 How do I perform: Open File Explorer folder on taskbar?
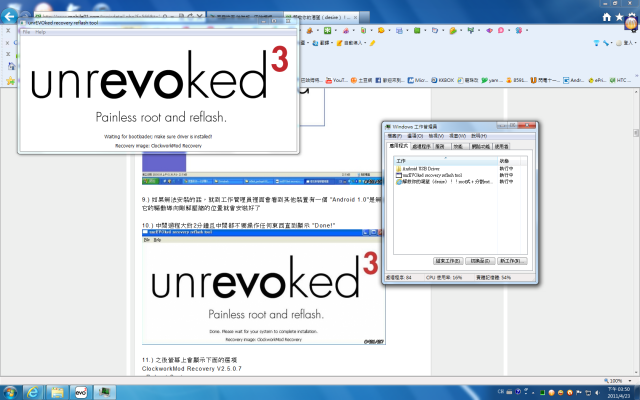(57, 392)
